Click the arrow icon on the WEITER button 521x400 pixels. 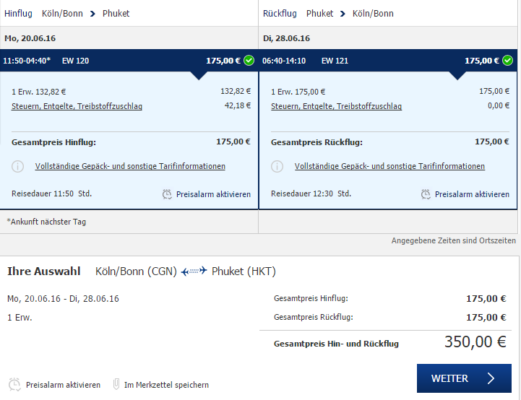[x=491, y=378]
